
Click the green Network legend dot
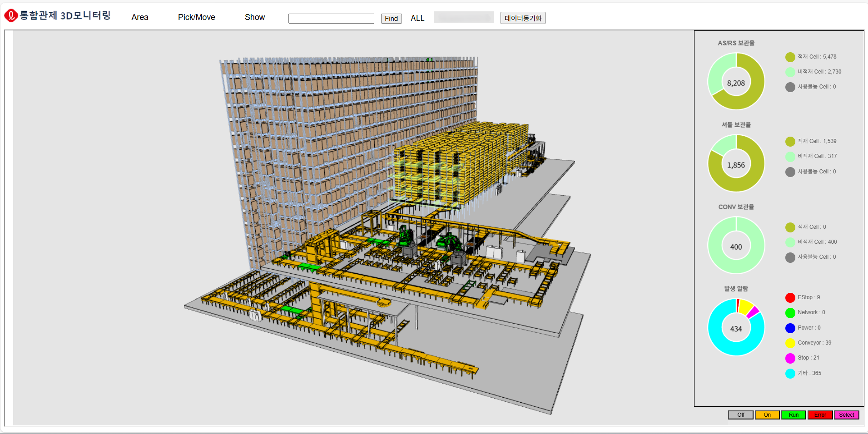pyautogui.click(x=790, y=313)
